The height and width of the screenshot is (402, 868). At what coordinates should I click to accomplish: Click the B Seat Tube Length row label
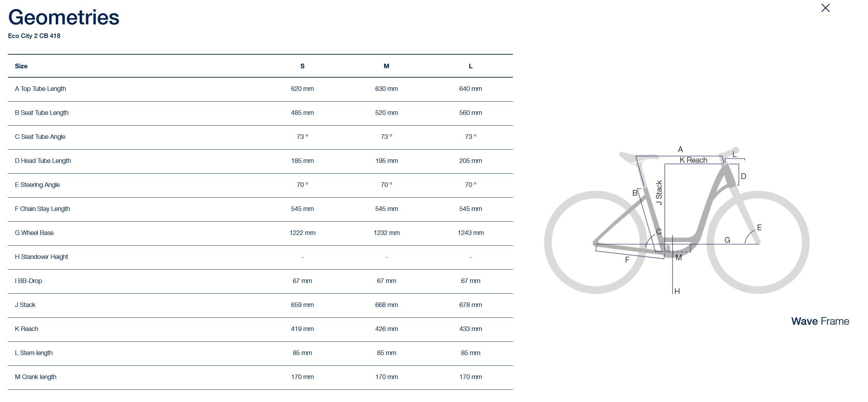tap(42, 113)
